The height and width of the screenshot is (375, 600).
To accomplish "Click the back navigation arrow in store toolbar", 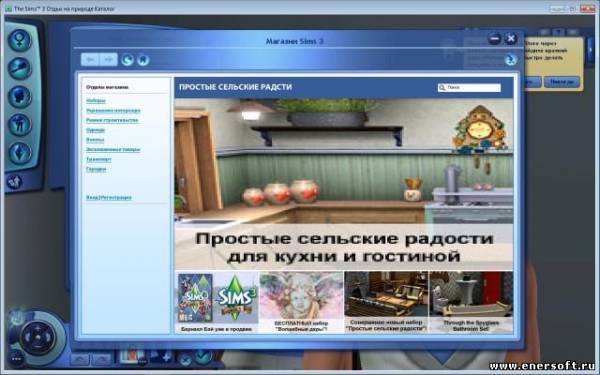I will click(90, 60).
